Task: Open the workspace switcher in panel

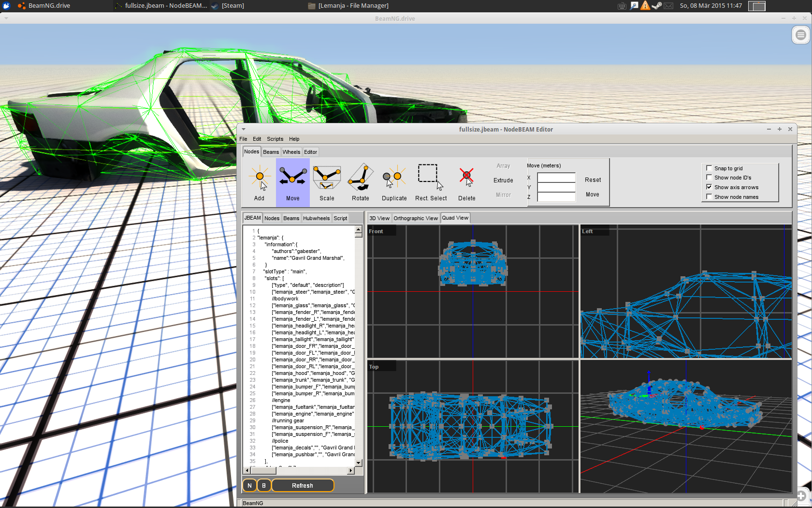Action: point(757,6)
